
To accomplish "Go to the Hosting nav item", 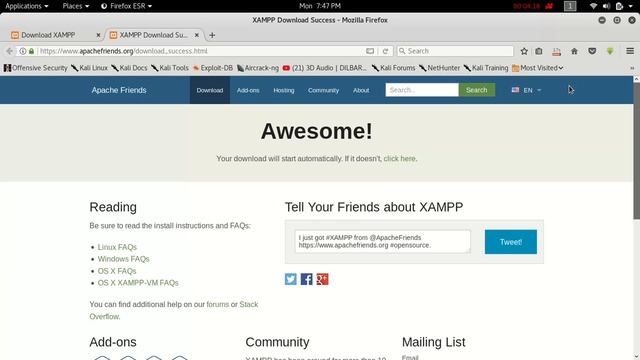I will coord(284,90).
